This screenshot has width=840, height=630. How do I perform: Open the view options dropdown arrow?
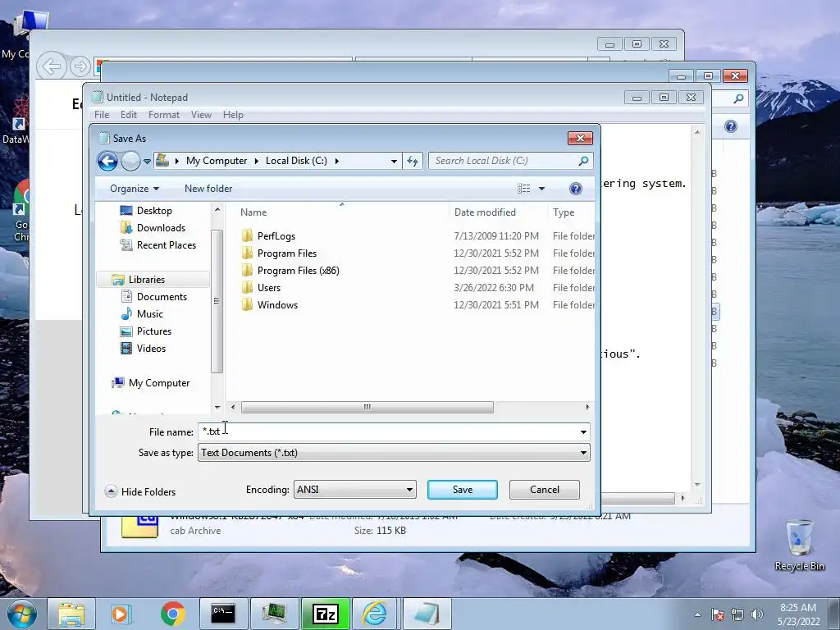point(541,189)
